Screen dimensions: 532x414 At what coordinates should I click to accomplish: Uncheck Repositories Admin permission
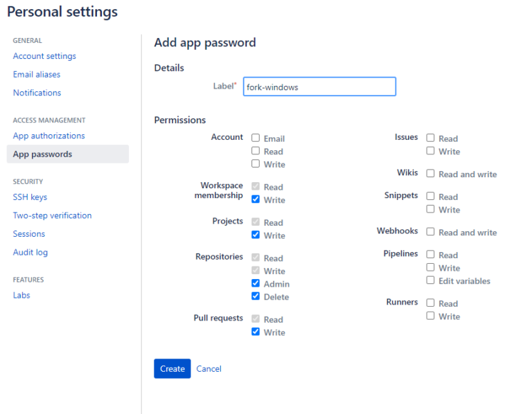[x=256, y=283]
